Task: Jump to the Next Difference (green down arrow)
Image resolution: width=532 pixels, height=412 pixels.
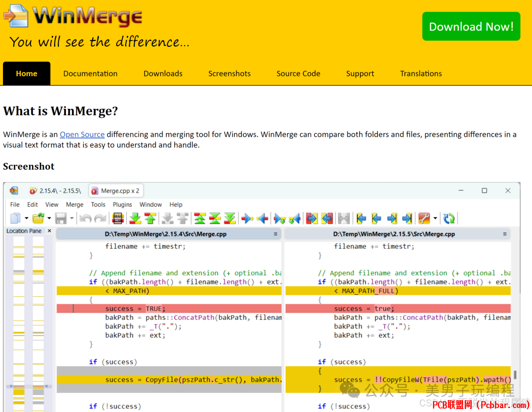Action: 135,219
